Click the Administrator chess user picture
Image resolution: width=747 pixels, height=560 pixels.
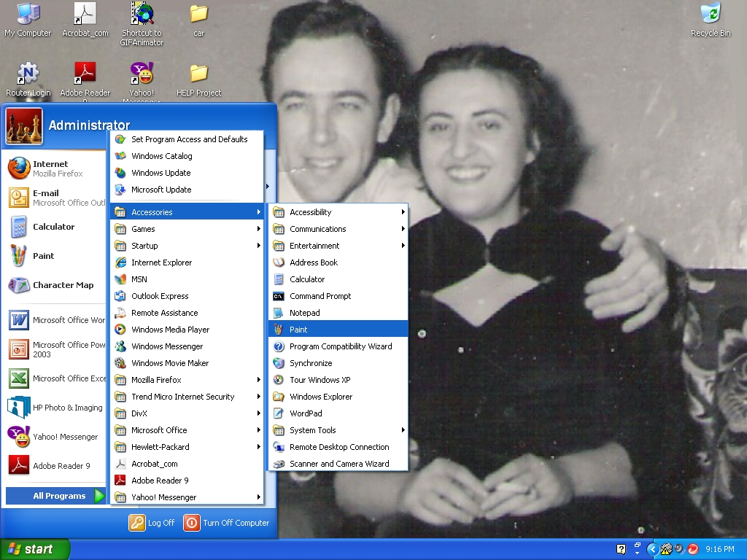tap(24, 126)
